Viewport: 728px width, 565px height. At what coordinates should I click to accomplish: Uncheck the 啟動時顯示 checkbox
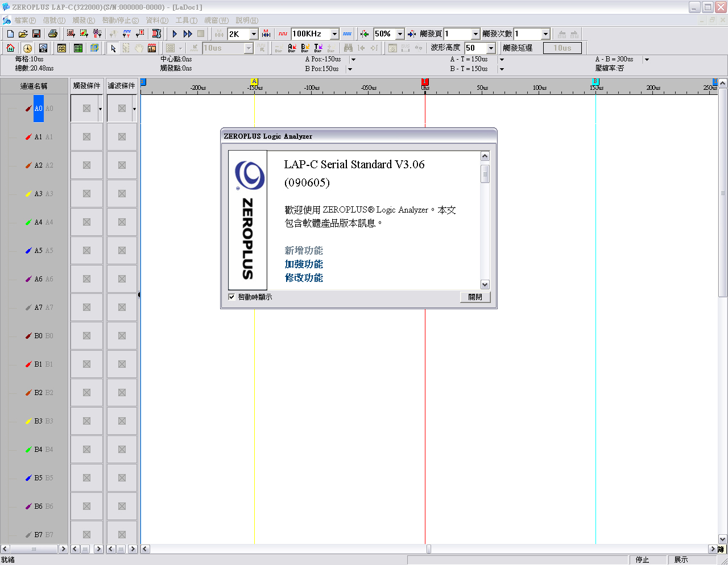tap(231, 297)
